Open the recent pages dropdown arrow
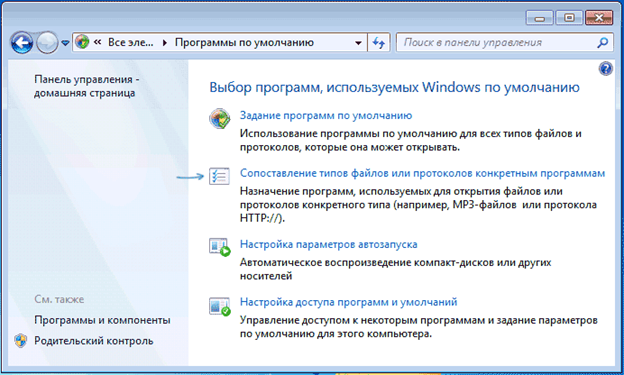The height and width of the screenshot is (375, 624). coord(65,43)
